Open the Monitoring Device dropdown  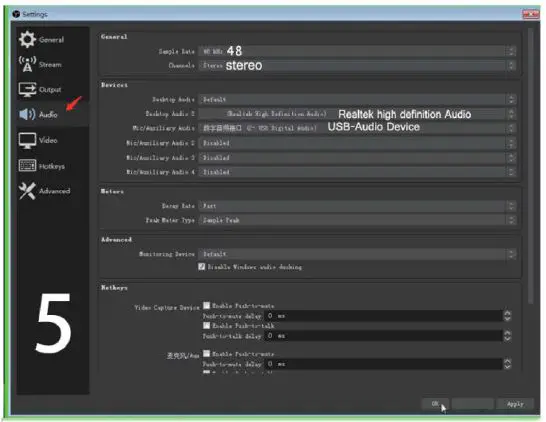pyautogui.click(x=357, y=254)
